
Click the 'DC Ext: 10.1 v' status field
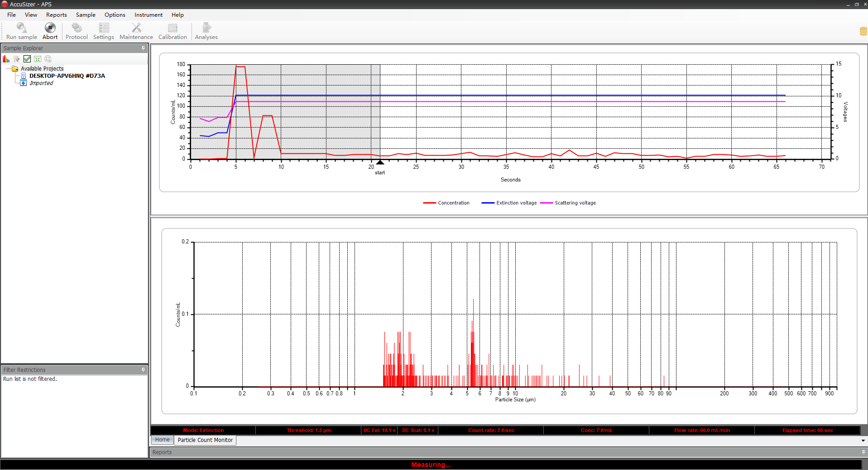pos(379,430)
